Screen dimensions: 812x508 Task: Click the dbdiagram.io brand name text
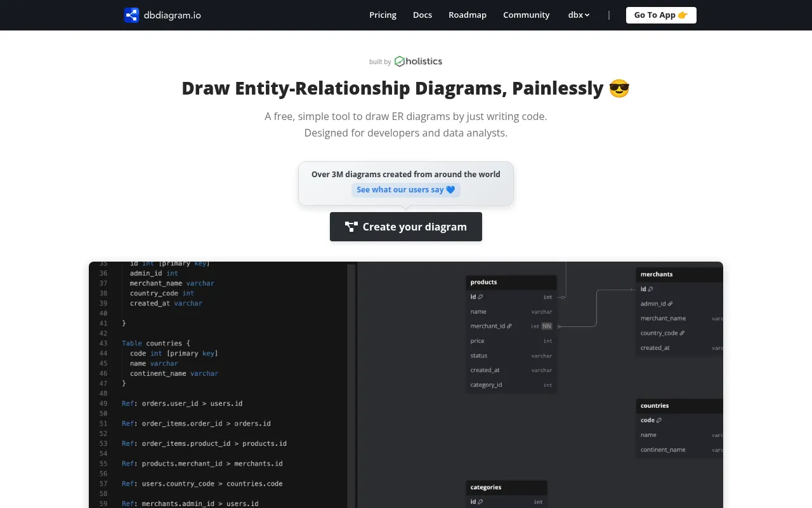click(x=173, y=15)
